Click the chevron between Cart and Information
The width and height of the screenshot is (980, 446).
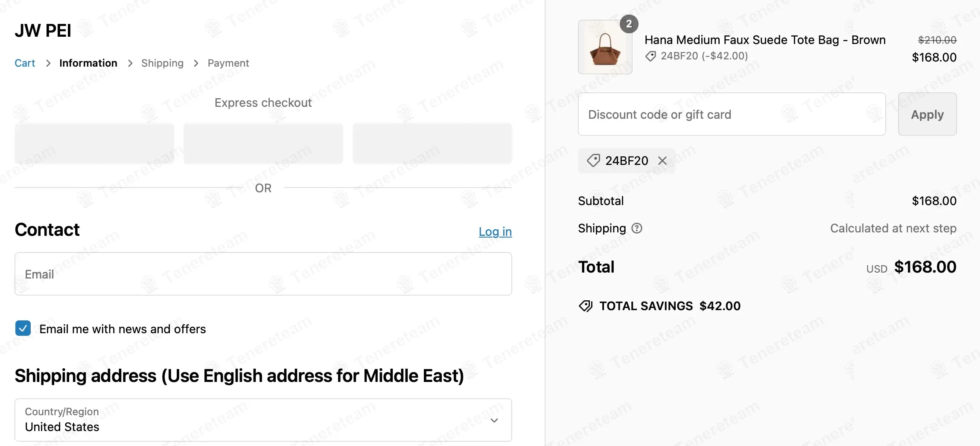(x=48, y=63)
